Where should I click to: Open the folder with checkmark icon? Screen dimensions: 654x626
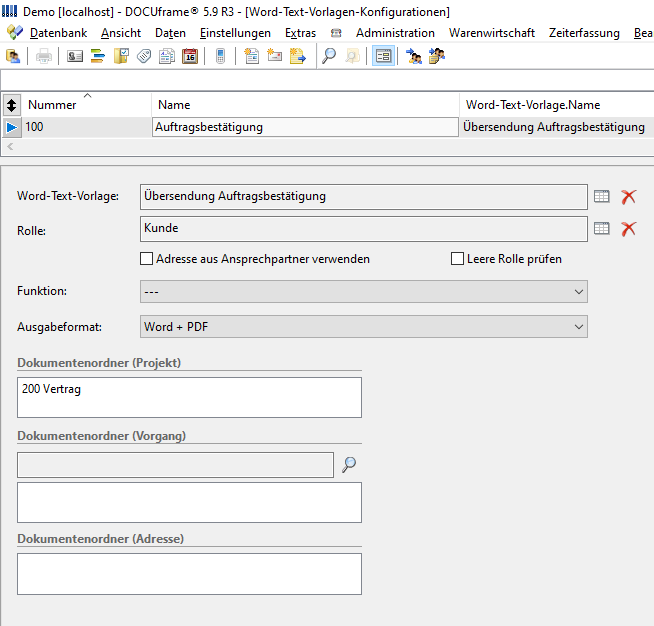click(x=121, y=56)
